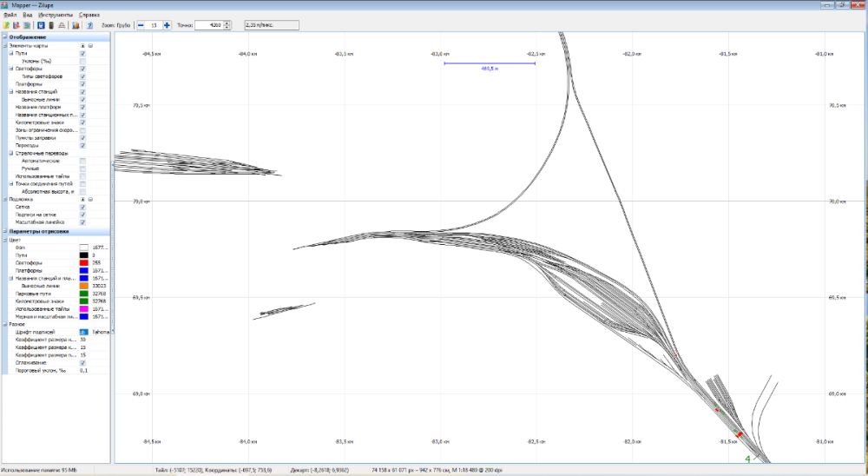Image resolution: width=868 pixels, height=476 pixels.
Task: Open the Файл menu
Action: (x=10, y=15)
